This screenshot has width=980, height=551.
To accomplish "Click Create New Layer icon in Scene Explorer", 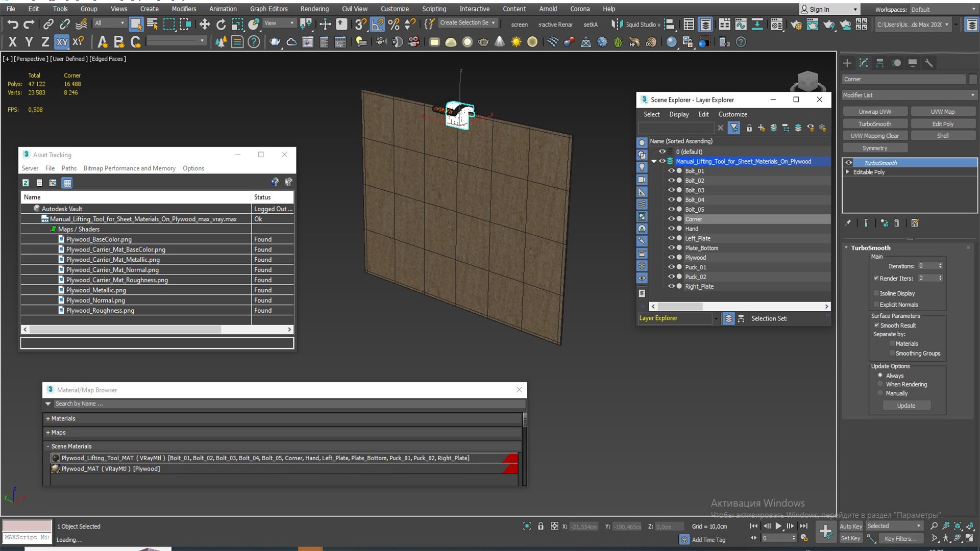I will pos(761,128).
